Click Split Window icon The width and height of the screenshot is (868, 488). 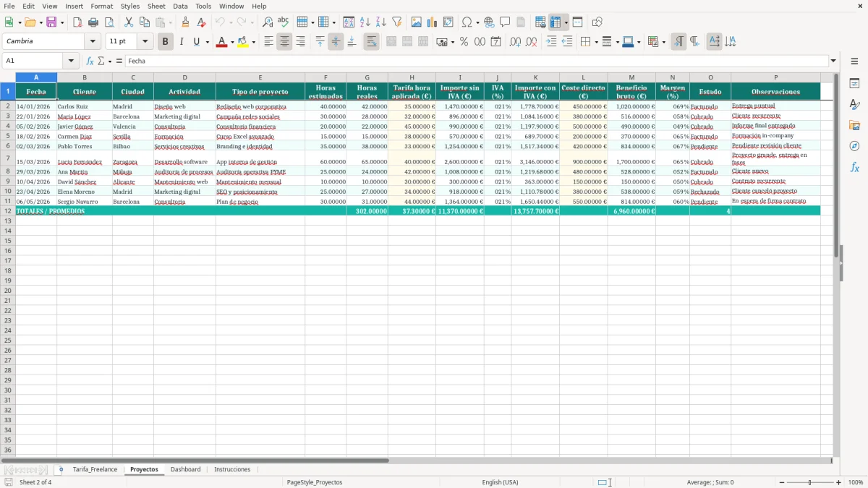point(577,22)
